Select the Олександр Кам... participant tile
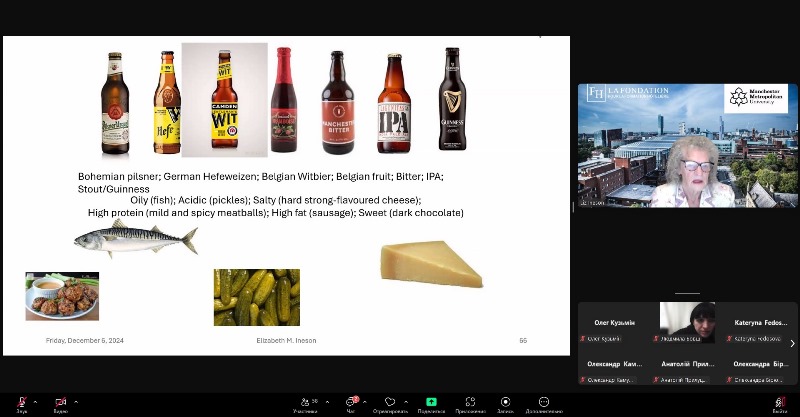This screenshot has width=800, height=417. 614,364
